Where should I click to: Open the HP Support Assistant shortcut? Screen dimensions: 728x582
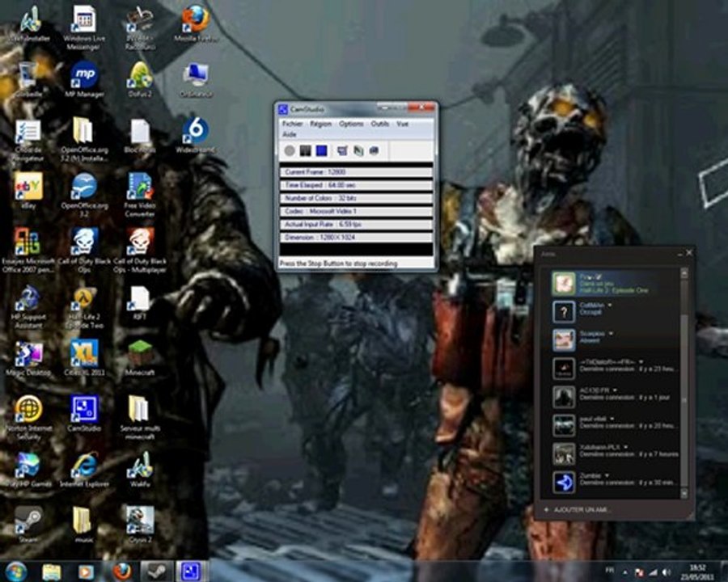coord(28,306)
